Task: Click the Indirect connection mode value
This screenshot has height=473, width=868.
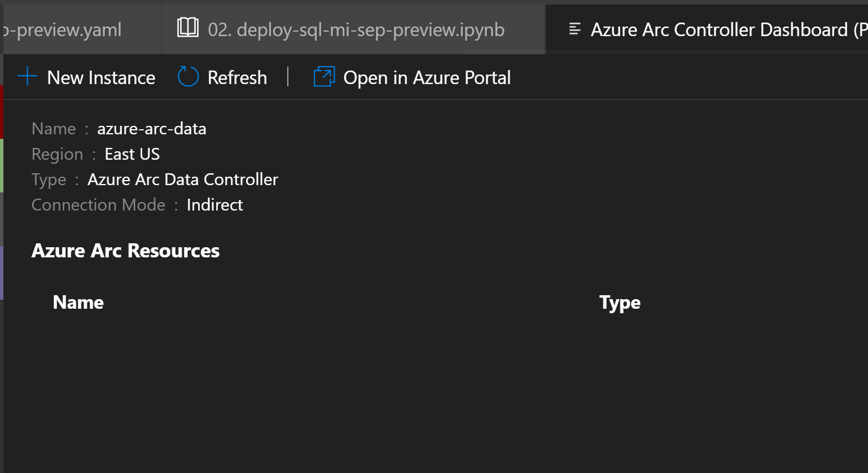Action: point(214,204)
